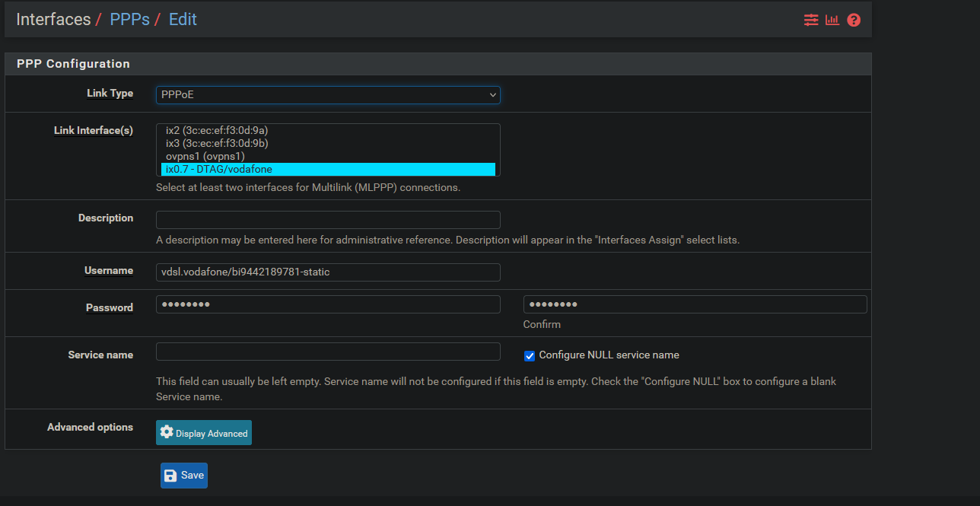This screenshot has width=980, height=506.
Task: Click the Display Advanced button
Action: [x=204, y=433]
